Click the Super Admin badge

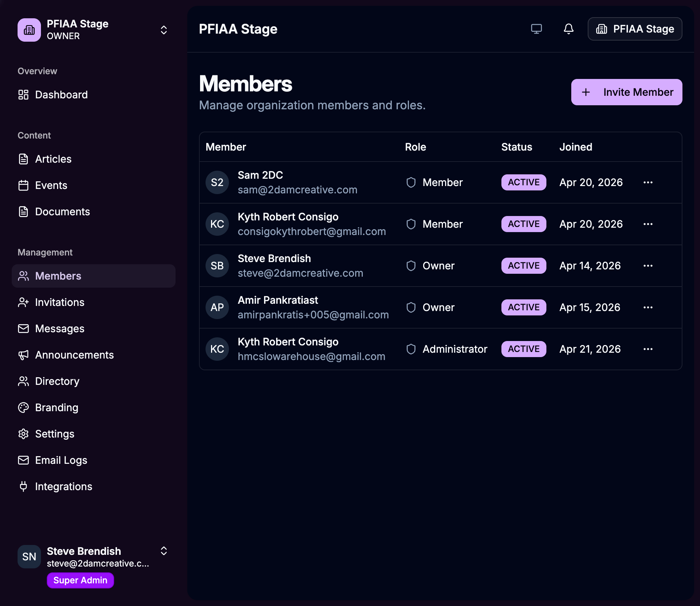click(x=80, y=580)
